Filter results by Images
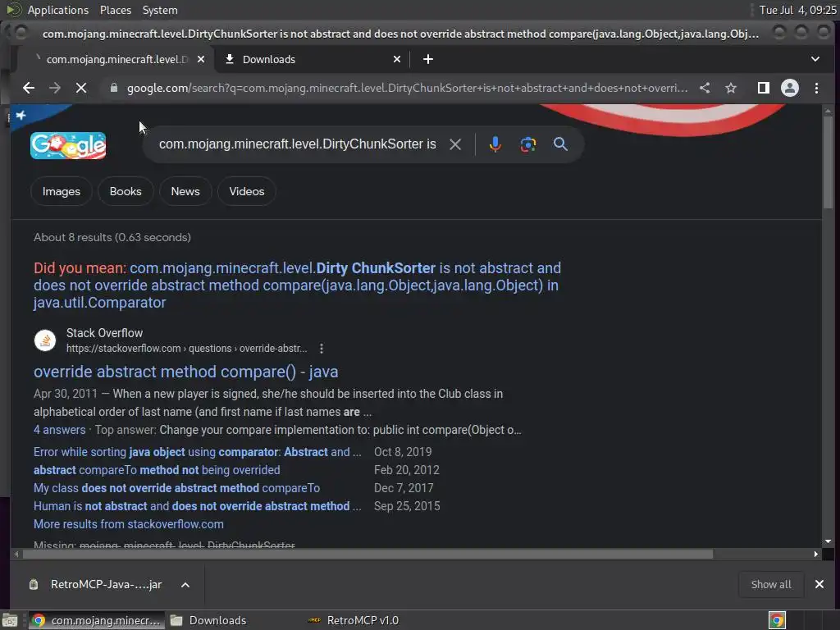This screenshot has width=840, height=630. pos(61,191)
